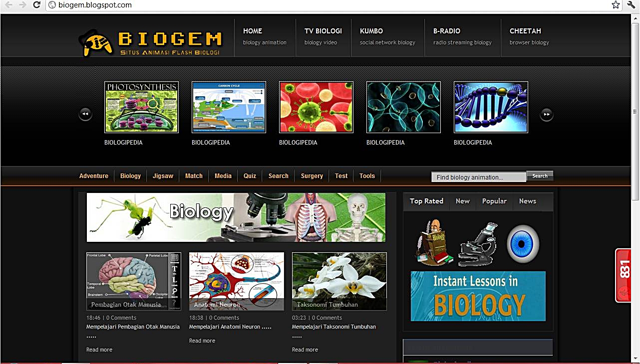Viewport: 640px width, 364px height.
Task: Click the carousel next arrow
Action: coord(546,114)
